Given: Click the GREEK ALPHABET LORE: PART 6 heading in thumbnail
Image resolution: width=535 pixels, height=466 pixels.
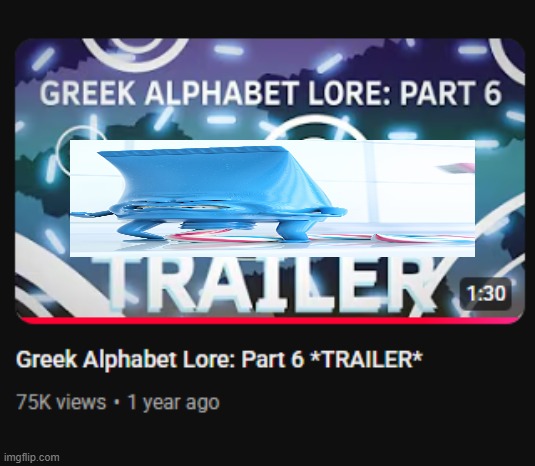Looking at the screenshot, I should point(271,93).
